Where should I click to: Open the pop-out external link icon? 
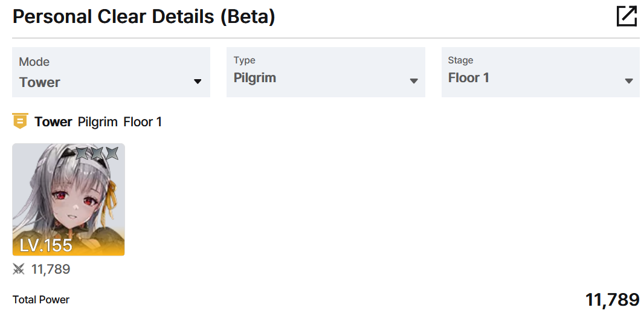[x=626, y=16]
